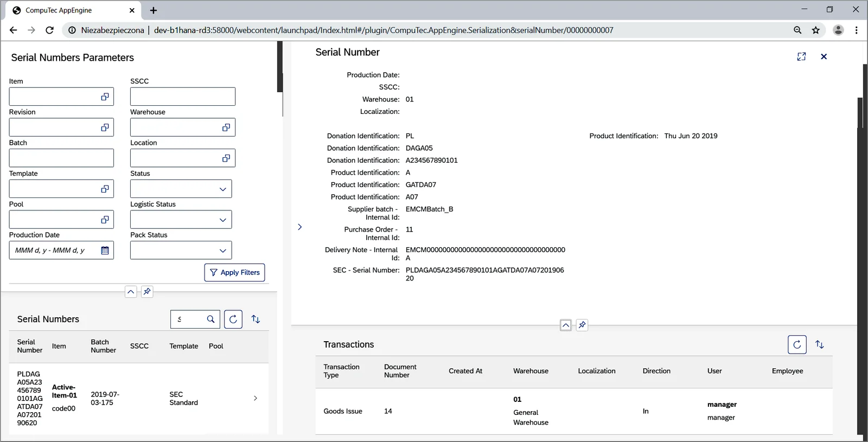868x442 pixels.
Task: Collapse the Serial Number detail header
Action: [566, 325]
